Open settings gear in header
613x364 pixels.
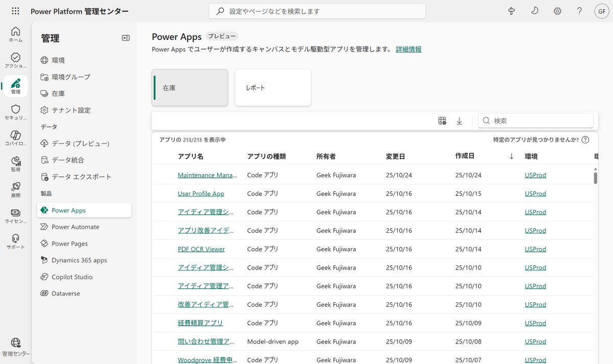point(557,11)
